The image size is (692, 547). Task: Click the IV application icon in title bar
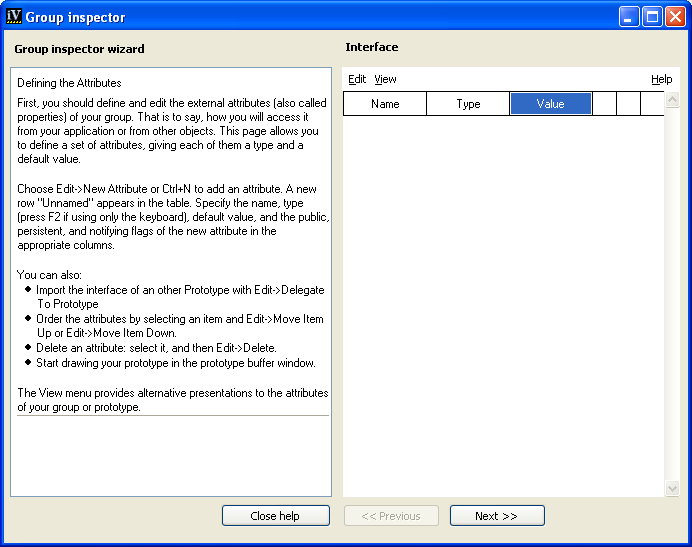click(x=14, y=16)
